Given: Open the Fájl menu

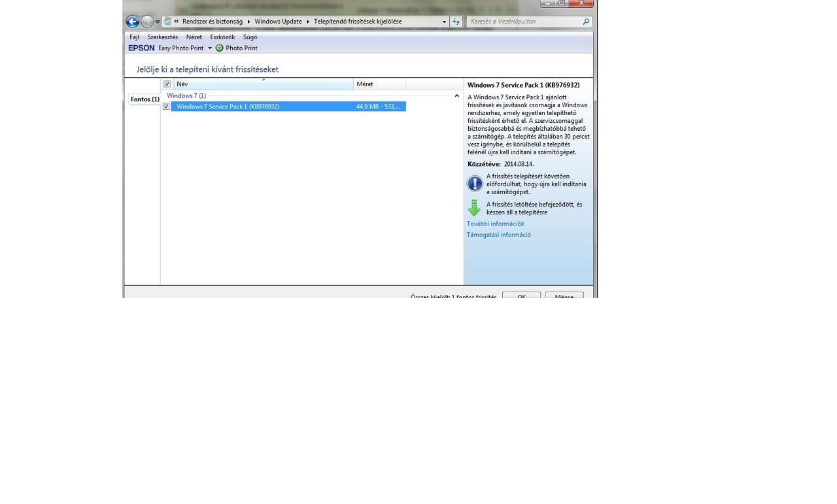Looking at the screenshot, I should (134, 37).
